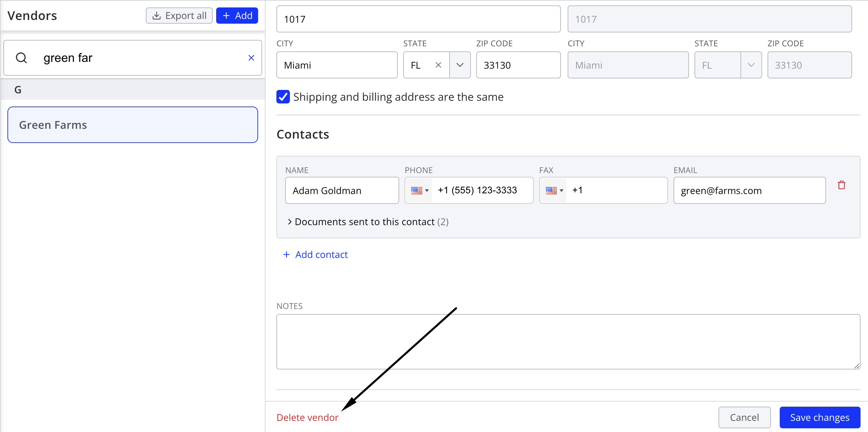
Task: Open the fax country flag dropdown
Action: 554,190
